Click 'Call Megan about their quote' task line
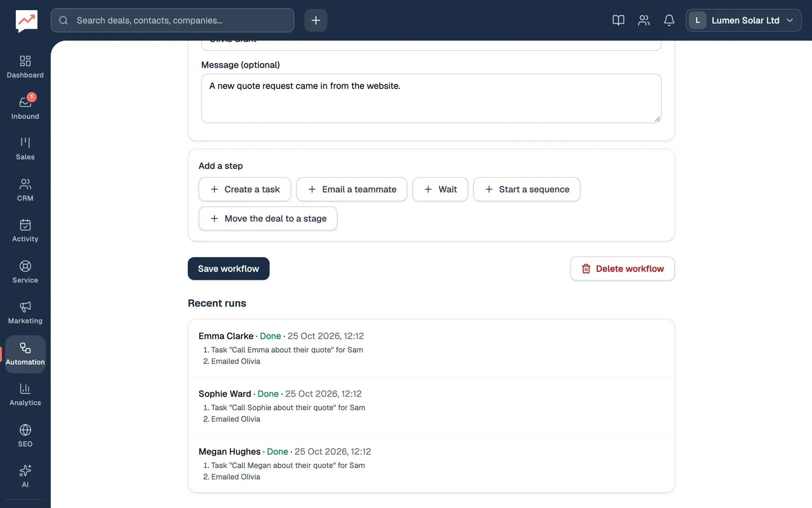This screenshot has width=812, height=508. pos(284,465)
